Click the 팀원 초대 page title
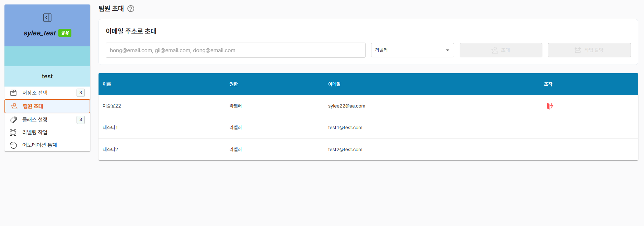Image resolution: width=644 pixels, height=226 pixels. 111,9
